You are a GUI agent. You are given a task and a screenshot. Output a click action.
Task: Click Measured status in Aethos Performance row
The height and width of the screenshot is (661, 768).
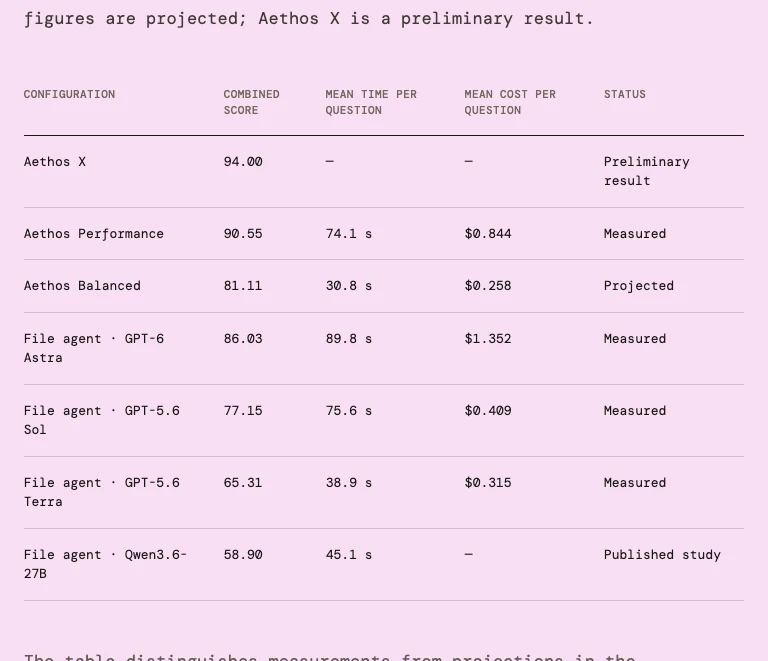(635, 234)
